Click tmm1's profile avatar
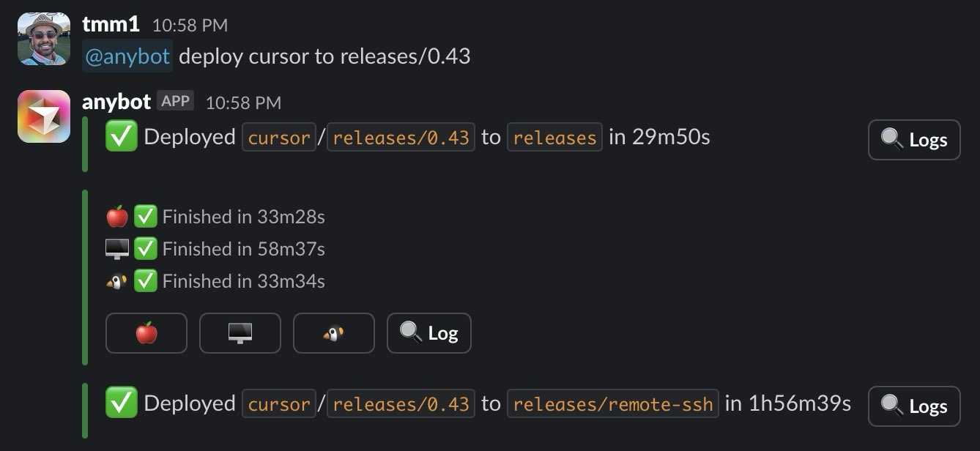 coord(44,39)
